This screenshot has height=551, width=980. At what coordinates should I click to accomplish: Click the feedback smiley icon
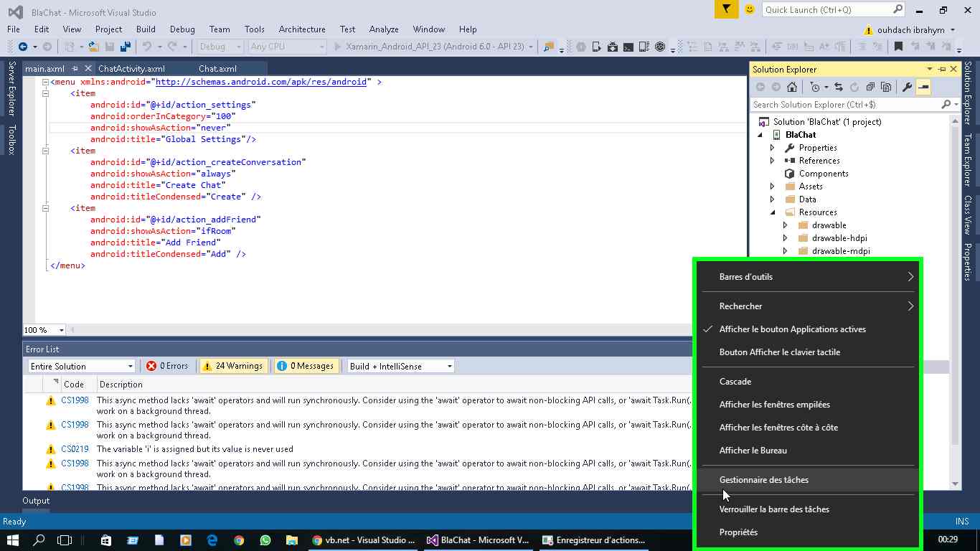[x=750, y=9]
